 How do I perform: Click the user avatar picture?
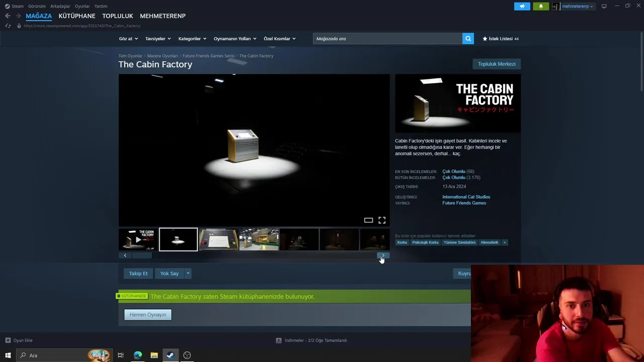point(556,7)
